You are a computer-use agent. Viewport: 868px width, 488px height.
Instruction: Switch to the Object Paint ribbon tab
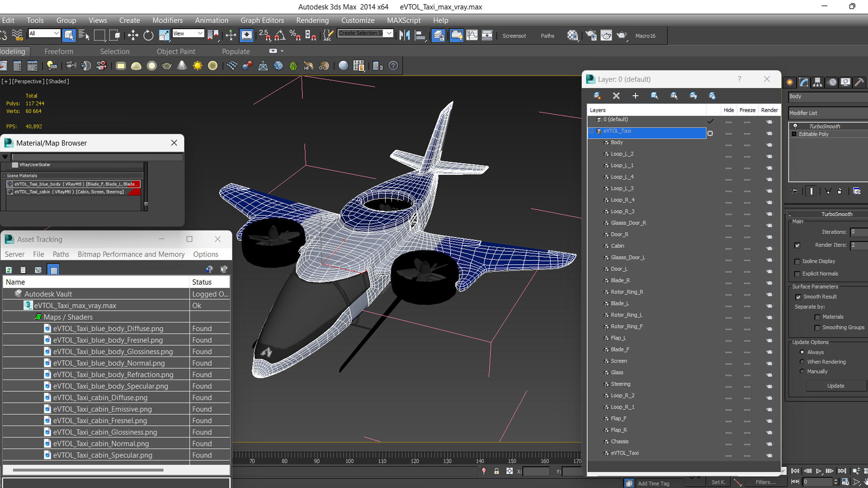tap(176, 52)
